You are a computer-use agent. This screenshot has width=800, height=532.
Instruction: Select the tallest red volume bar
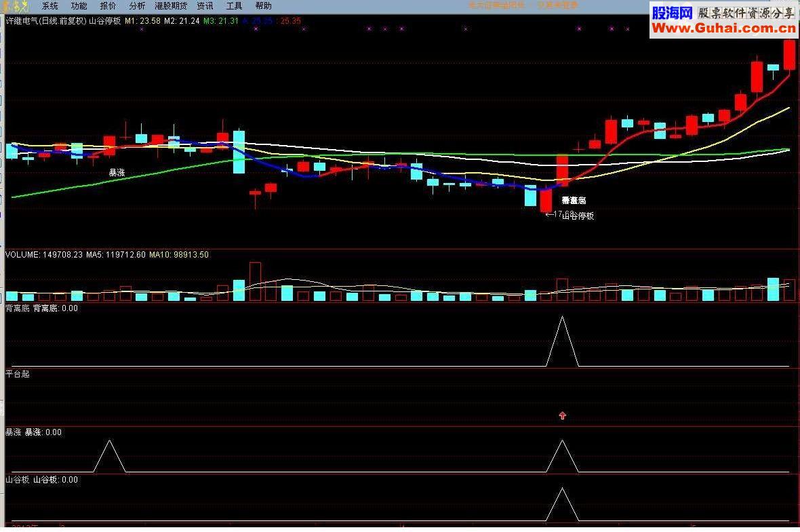coord(255,281)
